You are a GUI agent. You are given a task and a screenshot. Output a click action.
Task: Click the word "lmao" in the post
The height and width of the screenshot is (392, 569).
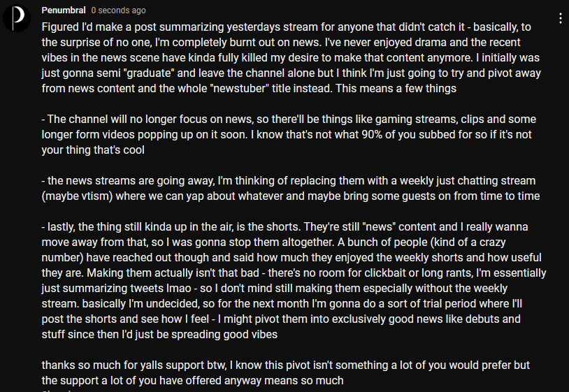click(178, 289)
